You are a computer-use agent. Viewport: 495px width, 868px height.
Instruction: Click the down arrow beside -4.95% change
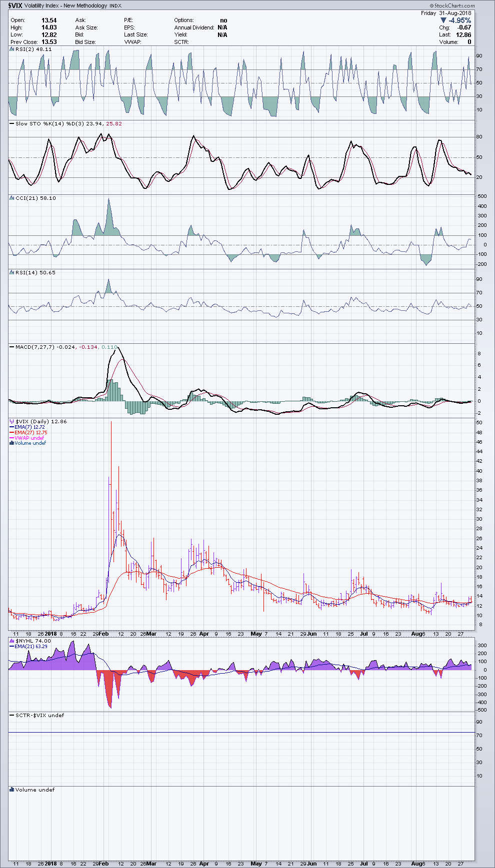click(443, 20)
